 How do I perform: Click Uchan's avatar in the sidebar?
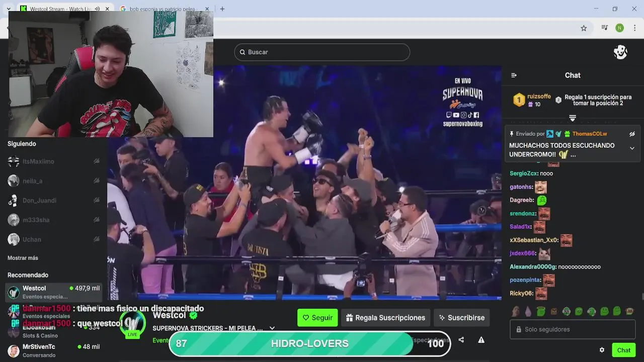click(x=14, y=239)
